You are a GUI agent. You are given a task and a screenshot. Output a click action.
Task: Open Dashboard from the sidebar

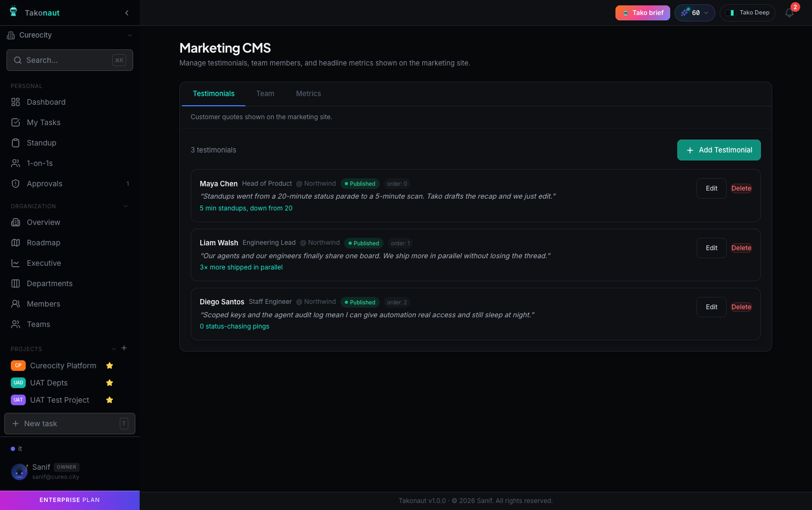coord(70,102)
